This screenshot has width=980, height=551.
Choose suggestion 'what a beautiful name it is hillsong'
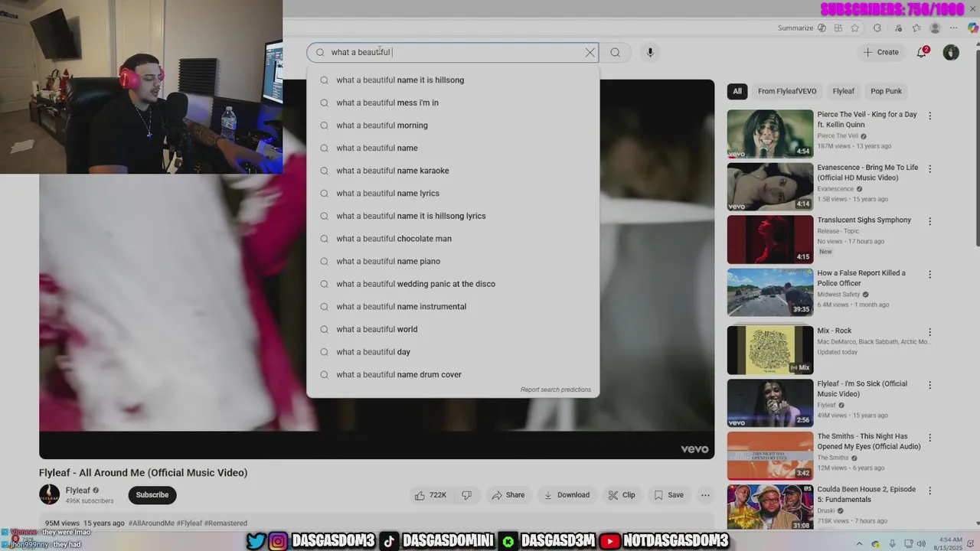[x=452, y=80]
